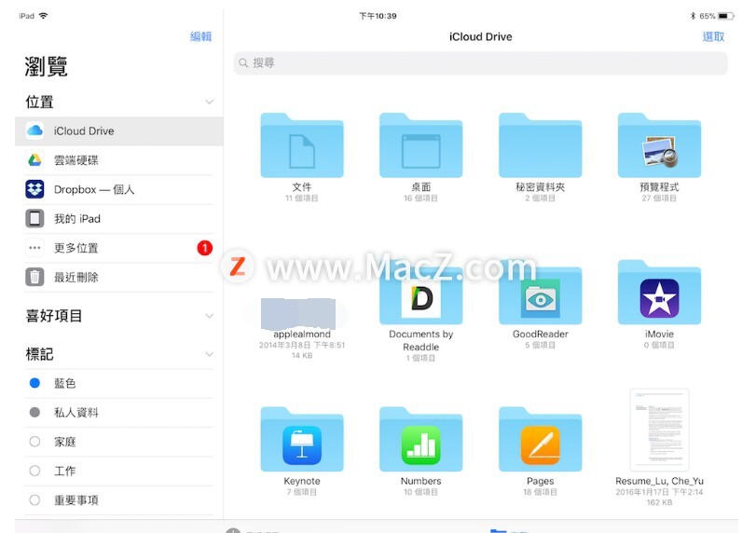Click the 標記 section heading
This screenshot has width=756, height=533.
click(x=39, y=354)
